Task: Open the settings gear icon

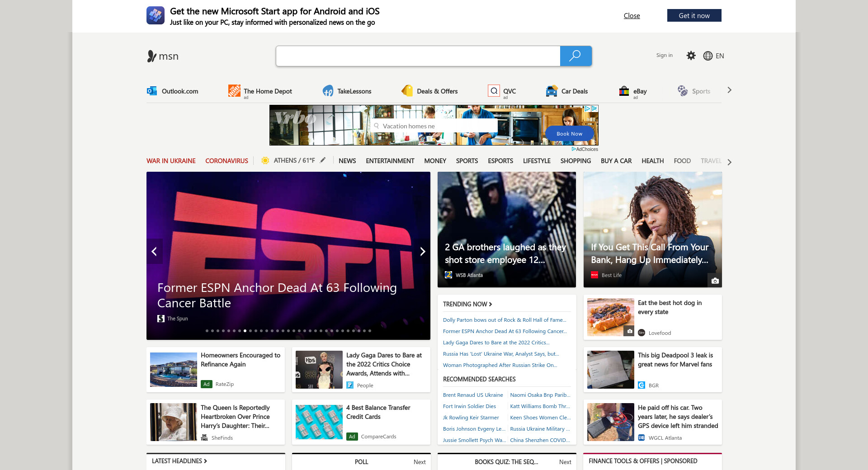Action: pos(691,56)
